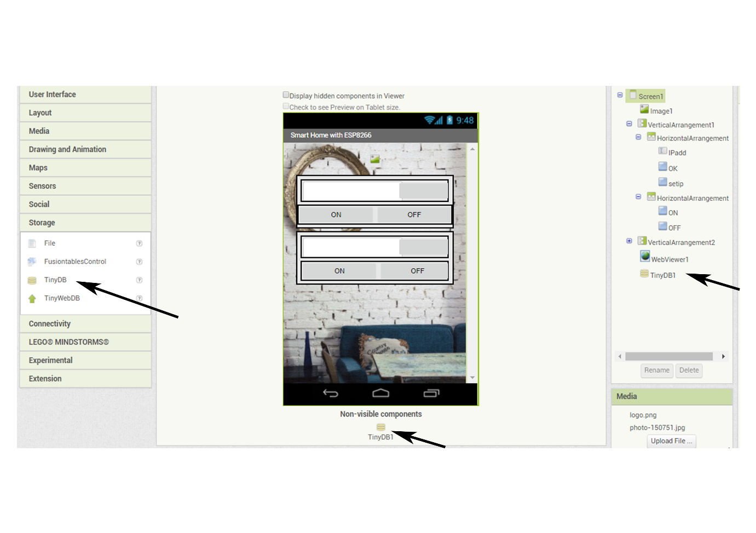Enable Display hidden components in Viewer
Screen dimensions: 756x533
coord(286,94)
